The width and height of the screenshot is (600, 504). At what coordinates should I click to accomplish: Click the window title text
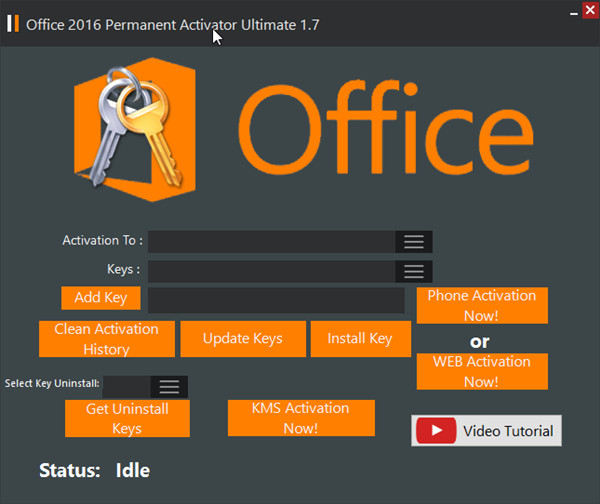(172, 25)
